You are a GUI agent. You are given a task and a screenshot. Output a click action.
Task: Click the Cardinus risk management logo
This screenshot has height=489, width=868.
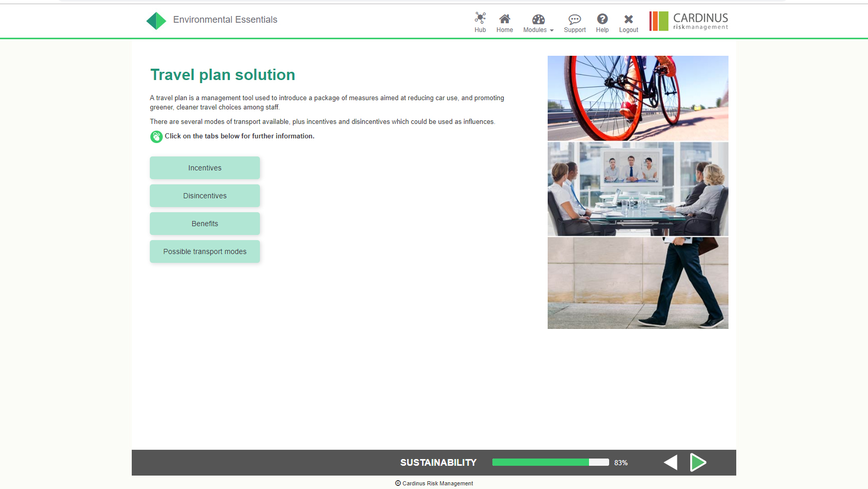(x=689, y=21)
